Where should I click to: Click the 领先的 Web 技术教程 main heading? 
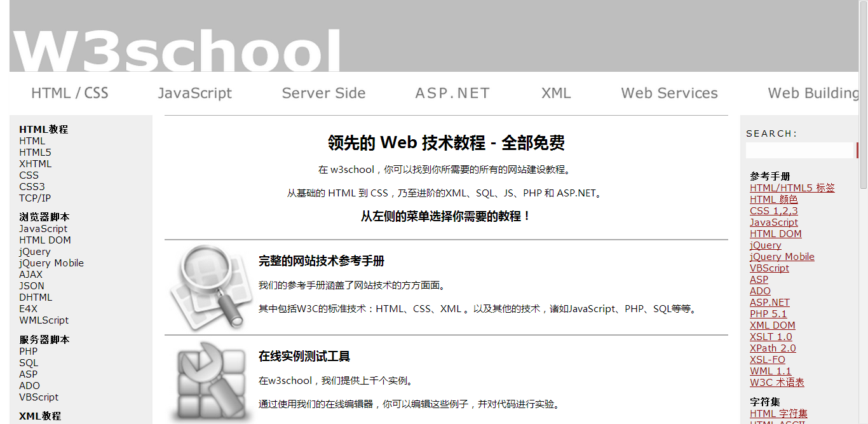[446, 143]
